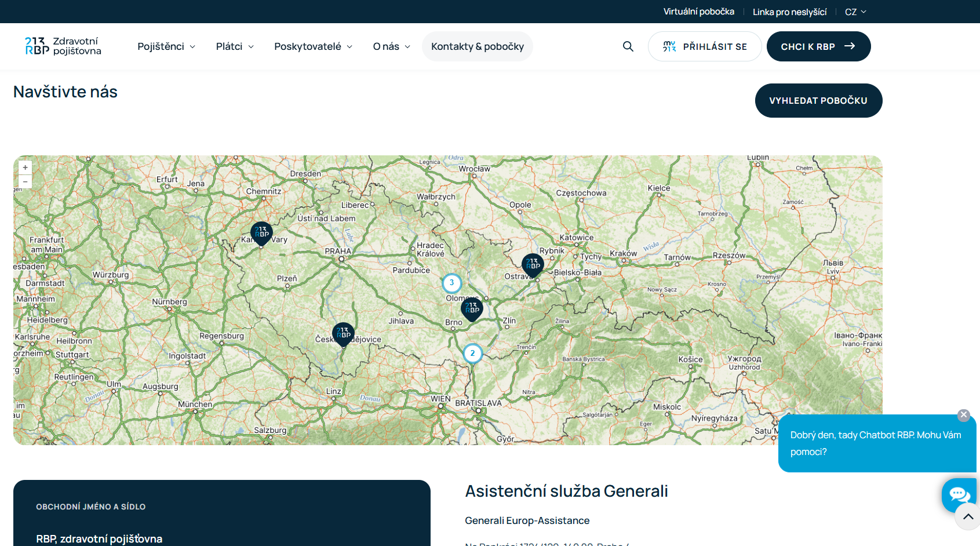Zoom in the map with plus button
The width and height of the screenshot is (980, 546).
[x=25, y=168]
